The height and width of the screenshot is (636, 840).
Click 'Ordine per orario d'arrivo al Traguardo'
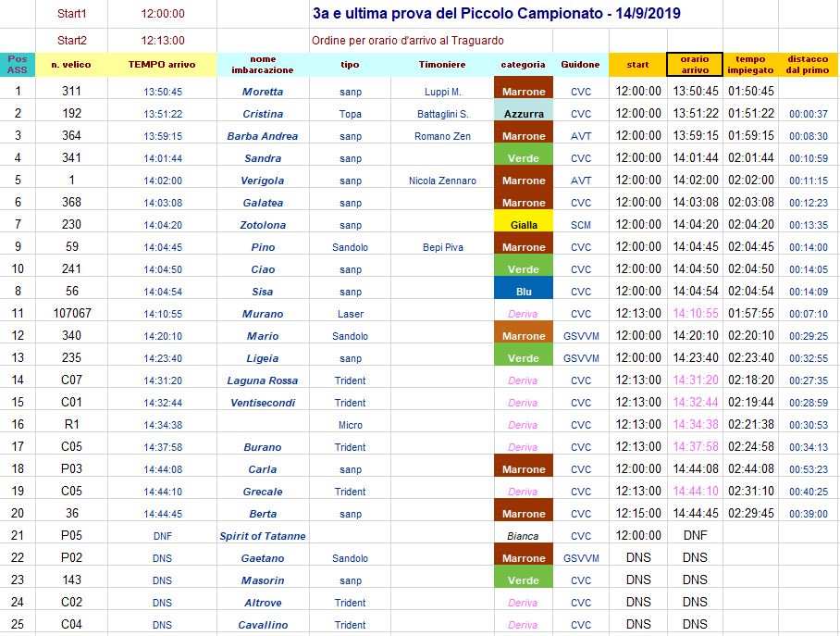click(408, 41)
